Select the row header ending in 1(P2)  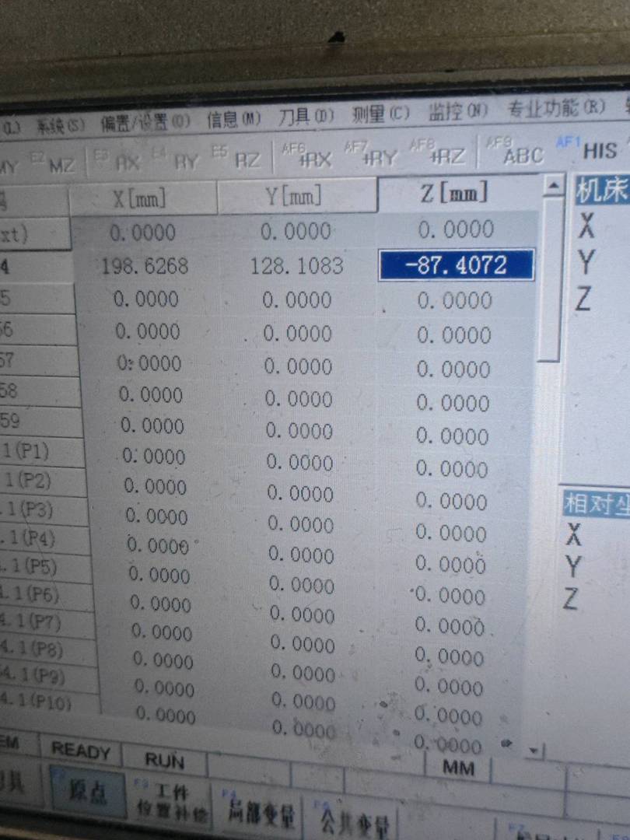43,481
